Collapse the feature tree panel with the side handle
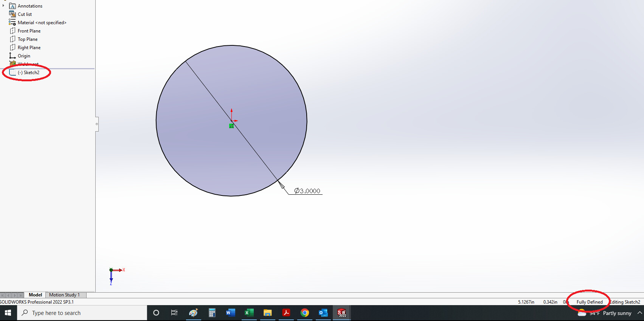This screenshot has height=321, width=644. [x=97, y=124]
